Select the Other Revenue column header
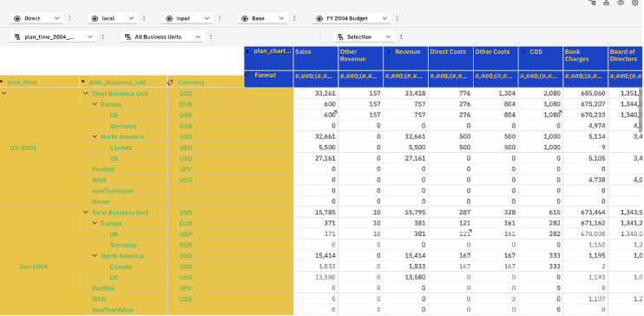Screen dimensions: 644x316 click(x=360, y=58)
